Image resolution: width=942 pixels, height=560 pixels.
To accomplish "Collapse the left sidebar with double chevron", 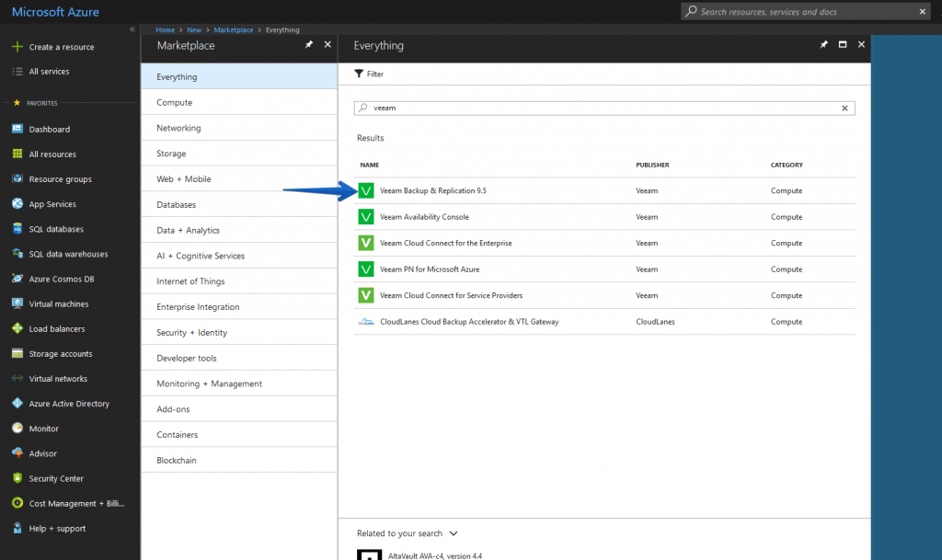I will point(132,29).
